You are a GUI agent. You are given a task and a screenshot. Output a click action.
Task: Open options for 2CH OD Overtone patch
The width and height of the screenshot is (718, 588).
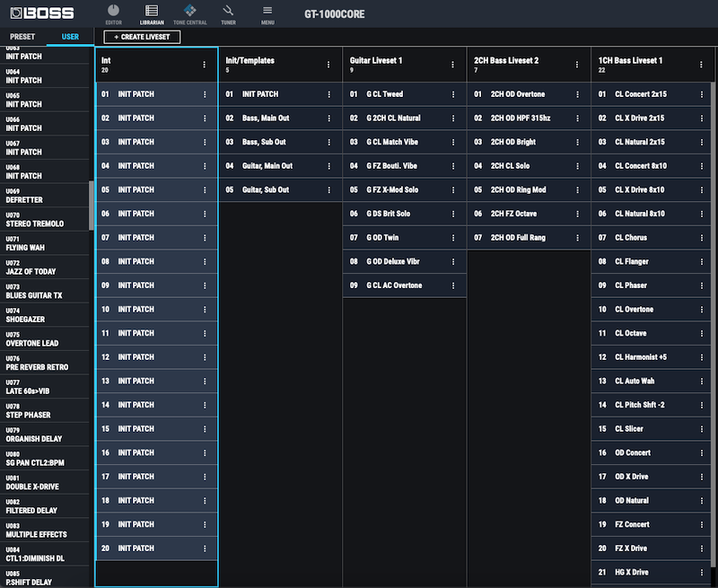577,94
